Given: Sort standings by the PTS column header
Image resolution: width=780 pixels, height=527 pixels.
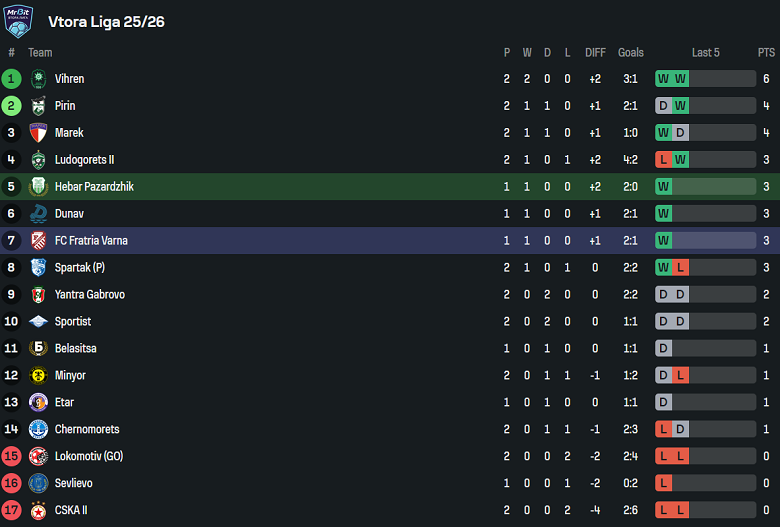Looking at the screenshot, I should pos(766,53).
